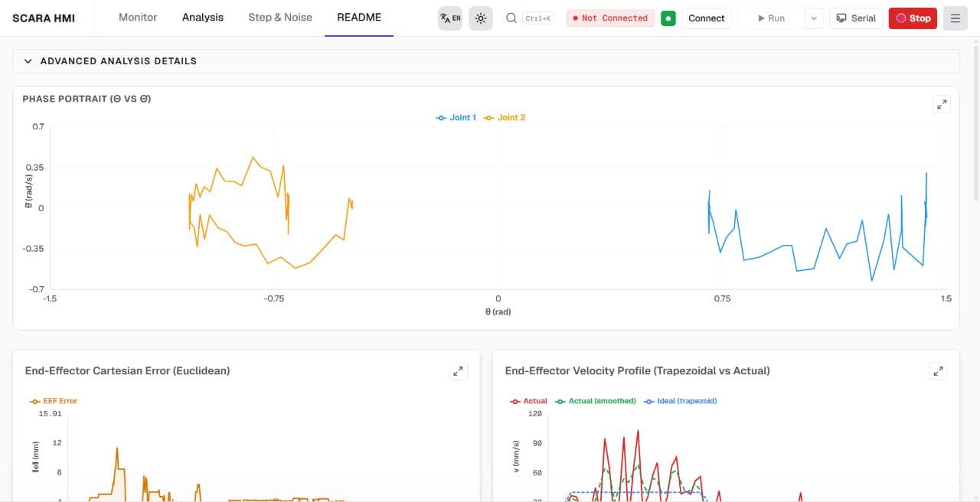Toggle Actual (smoothed) legend series

pos(595,400)
